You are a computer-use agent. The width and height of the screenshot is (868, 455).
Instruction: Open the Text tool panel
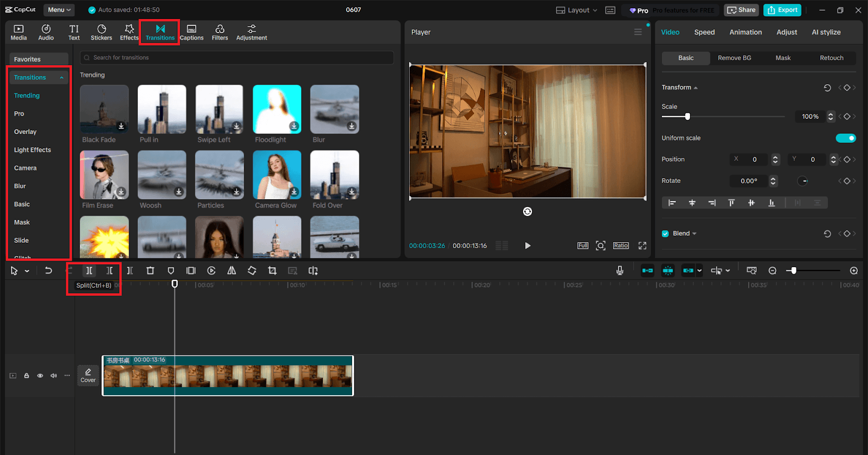tap(74, 33)
